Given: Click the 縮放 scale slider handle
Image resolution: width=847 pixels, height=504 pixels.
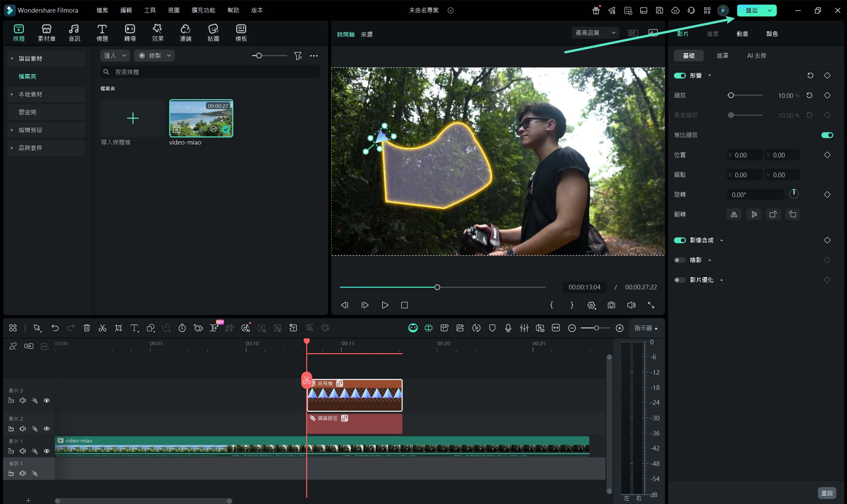Looking at the screenshot, I should click(731, 96).
